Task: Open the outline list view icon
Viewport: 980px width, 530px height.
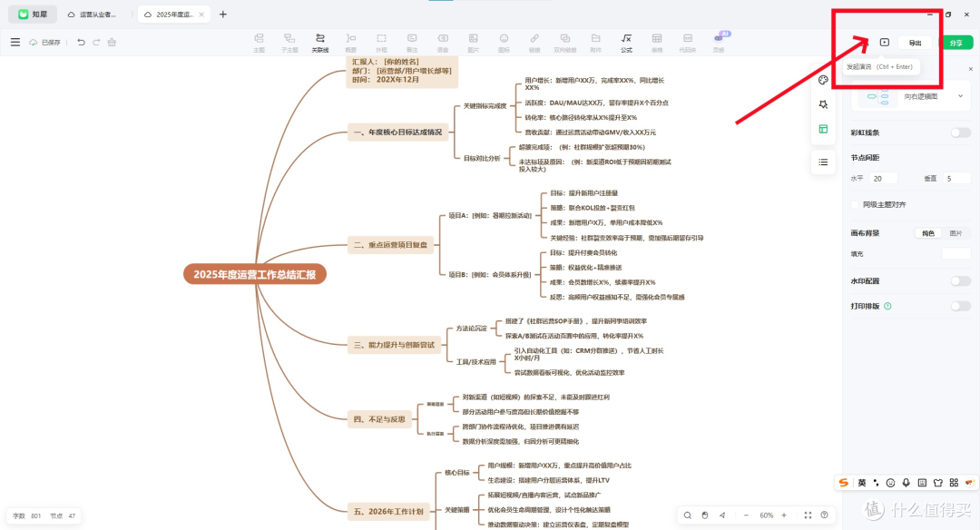Action: (x=823, y=162)
